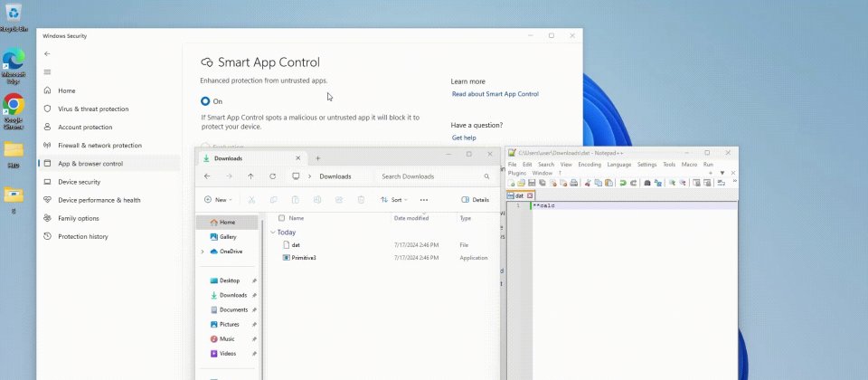This screenshot has height=380, width=868.
Task: Click the back arrow in Windows Security
Action: pos(47,53)
